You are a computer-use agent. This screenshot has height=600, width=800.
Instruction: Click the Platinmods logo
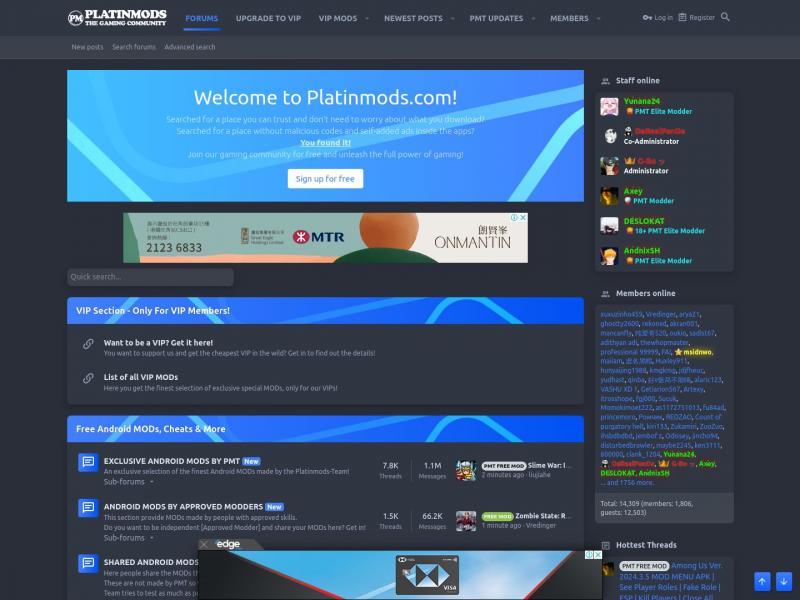click(117, 18)
